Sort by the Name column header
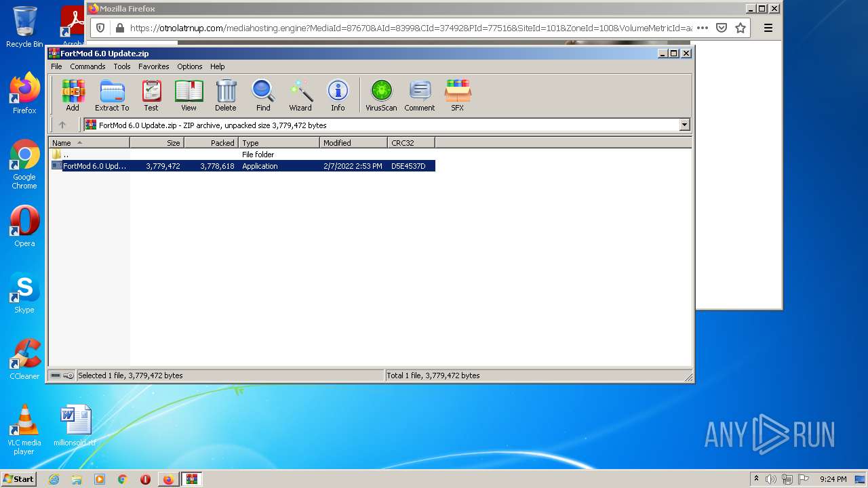Viewport: 868px width, 488px height. [89, 142]
